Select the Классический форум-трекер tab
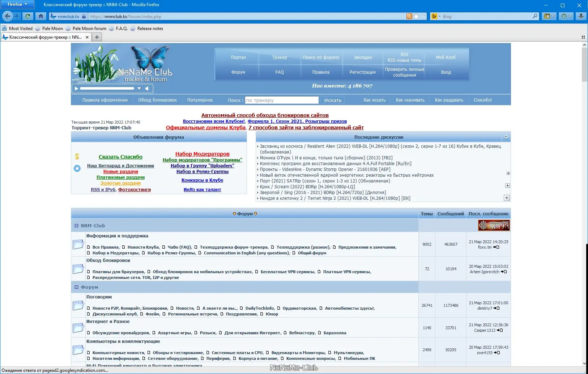This screenshot has width=588, height=374. 46,37
